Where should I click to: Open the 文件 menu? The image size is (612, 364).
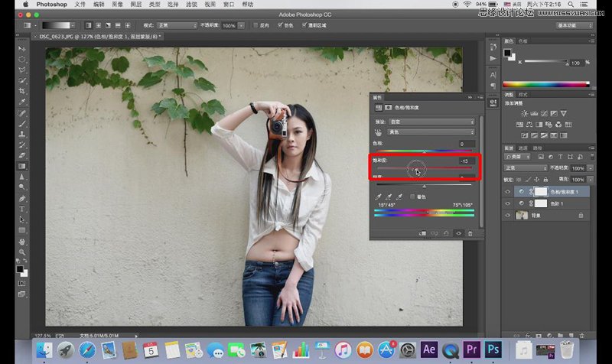(80, 5)
